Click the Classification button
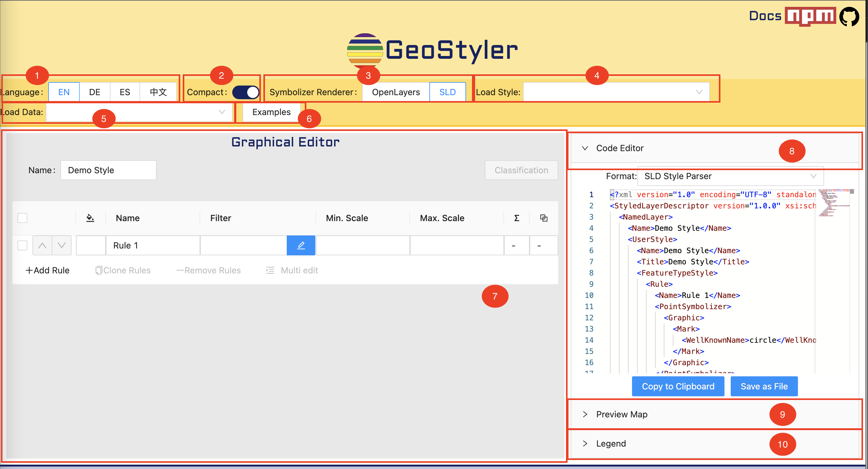 (521, 170)
